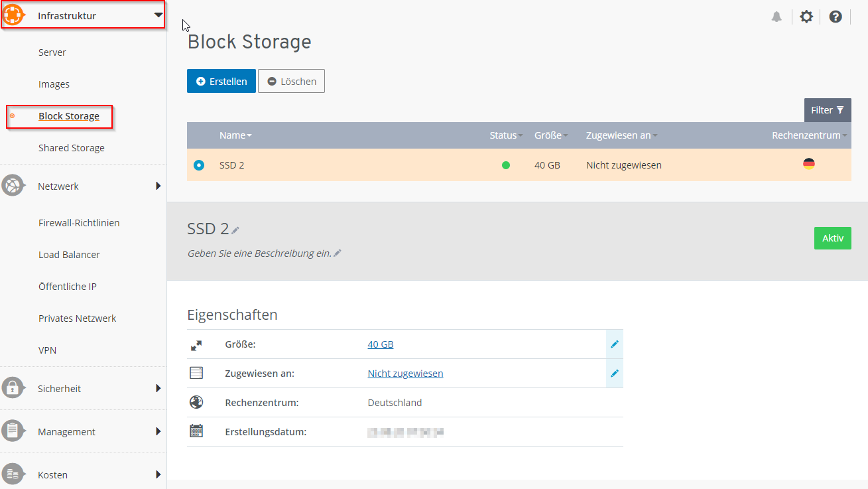Click the green status dot for SSD 2

(505, 165)
